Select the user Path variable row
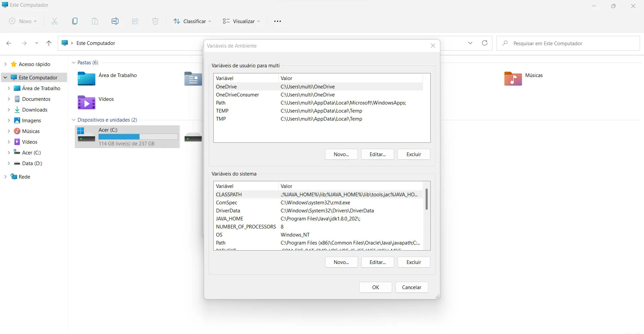 click(318, 103)
